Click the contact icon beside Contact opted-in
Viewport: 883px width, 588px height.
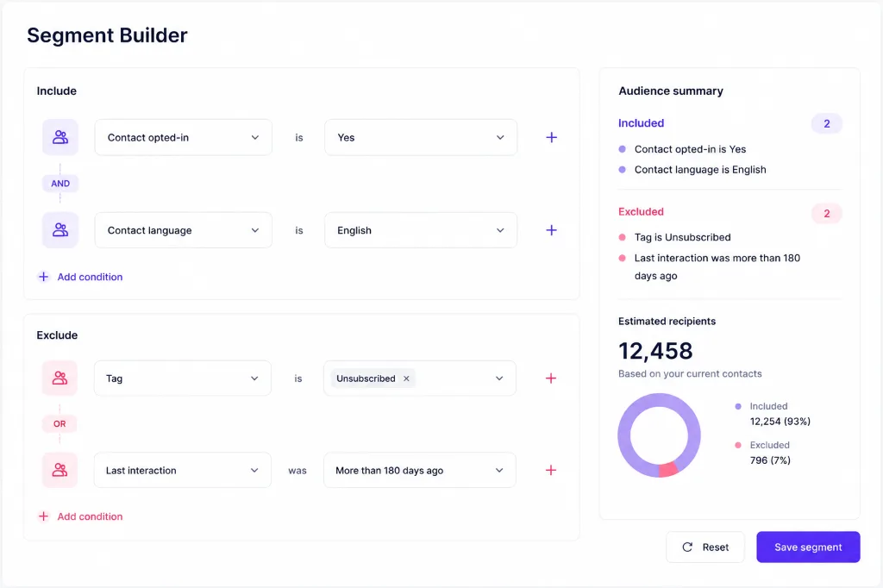60,137
